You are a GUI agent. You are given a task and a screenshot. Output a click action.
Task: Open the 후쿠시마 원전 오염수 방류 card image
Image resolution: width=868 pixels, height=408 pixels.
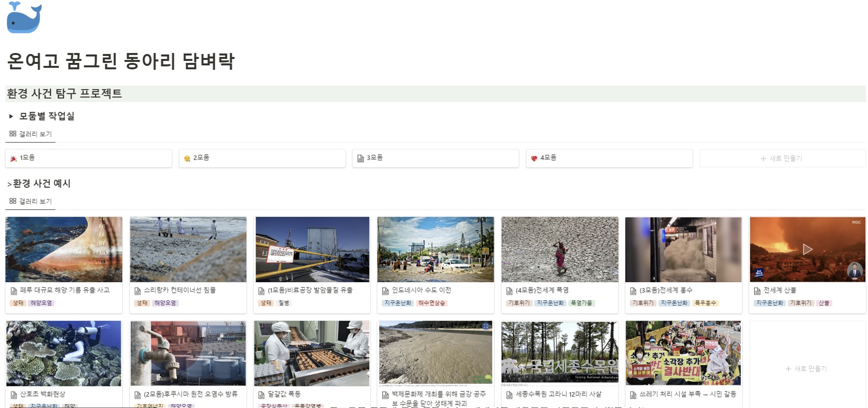point(188,353)
